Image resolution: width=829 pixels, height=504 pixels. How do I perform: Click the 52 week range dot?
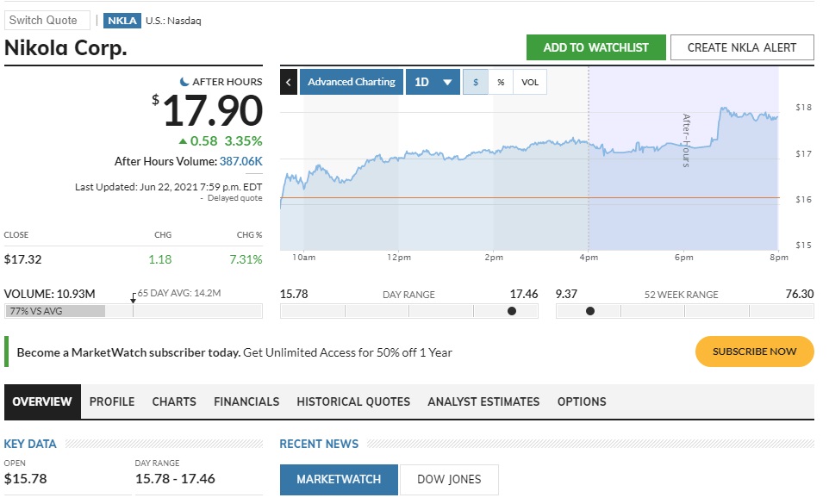coord(590,311)
